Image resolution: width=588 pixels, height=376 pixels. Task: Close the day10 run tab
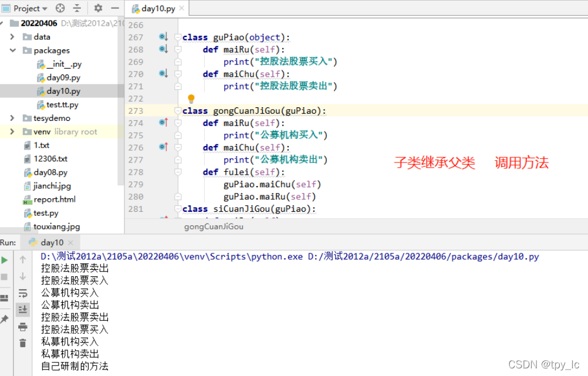point(71,242)
